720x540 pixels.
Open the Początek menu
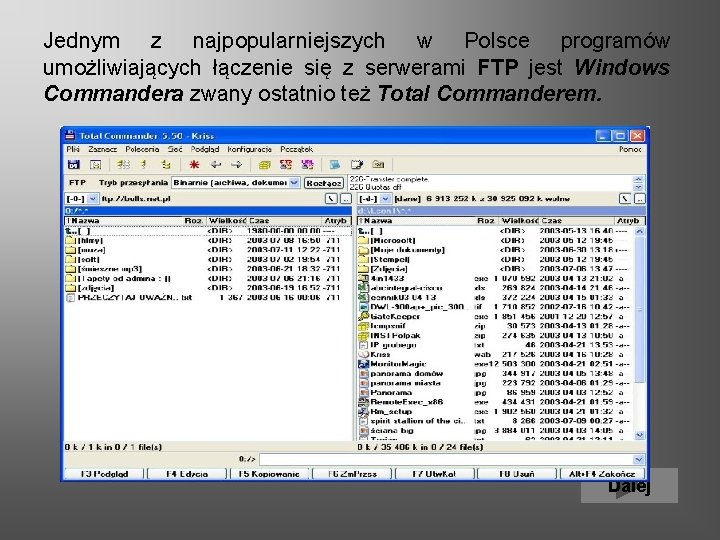tap(297, 149)
